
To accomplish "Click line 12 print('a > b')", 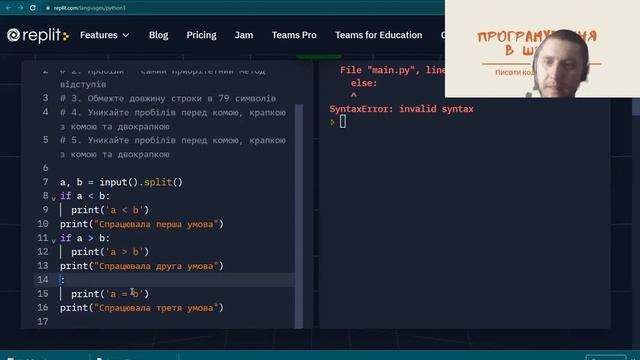I will (110, 252).
